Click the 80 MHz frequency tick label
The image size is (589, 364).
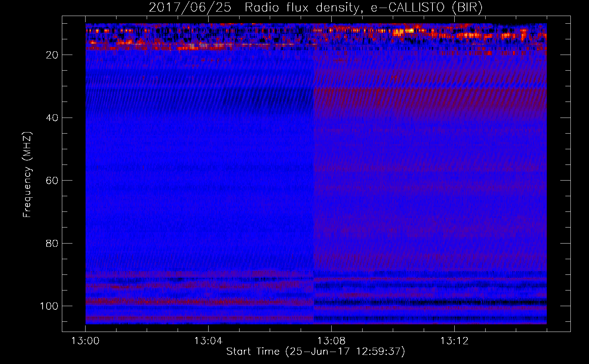[x=52, y=243]
